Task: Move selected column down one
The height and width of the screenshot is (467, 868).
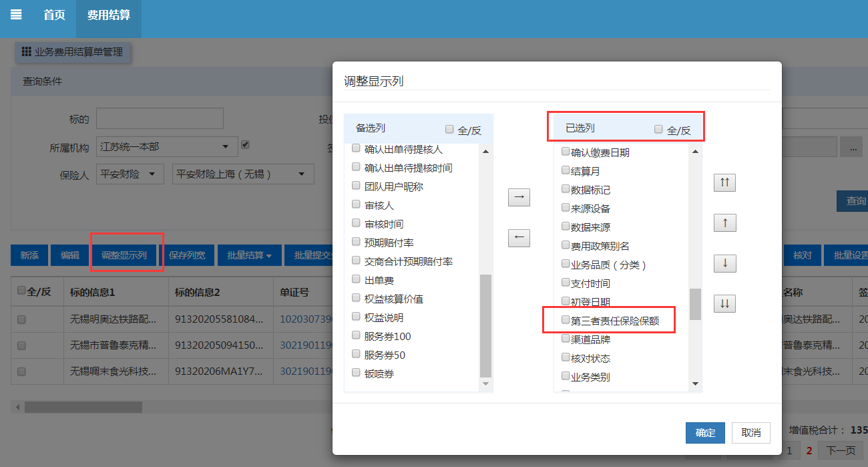Action: 724,263
